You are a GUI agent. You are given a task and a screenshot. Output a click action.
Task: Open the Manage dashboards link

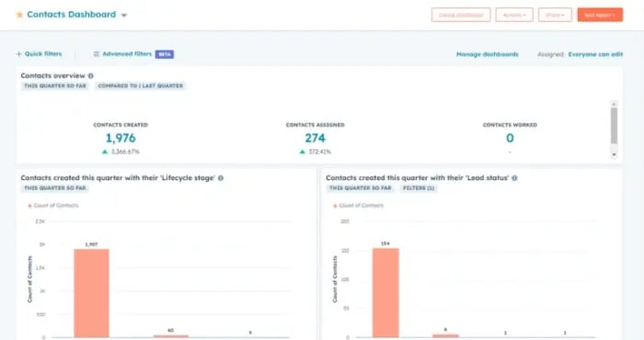click(x=487, y=54)
